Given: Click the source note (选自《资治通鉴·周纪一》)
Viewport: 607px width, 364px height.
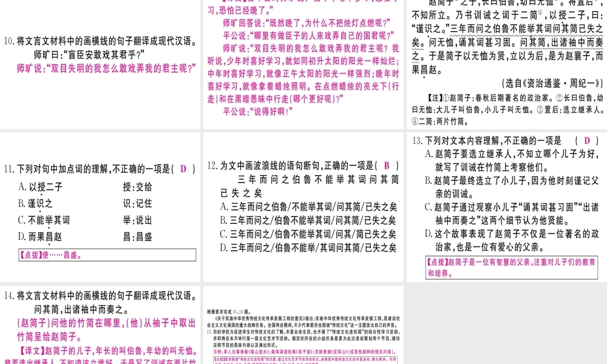Looking at the screenshot, I should tap(552, 83).
